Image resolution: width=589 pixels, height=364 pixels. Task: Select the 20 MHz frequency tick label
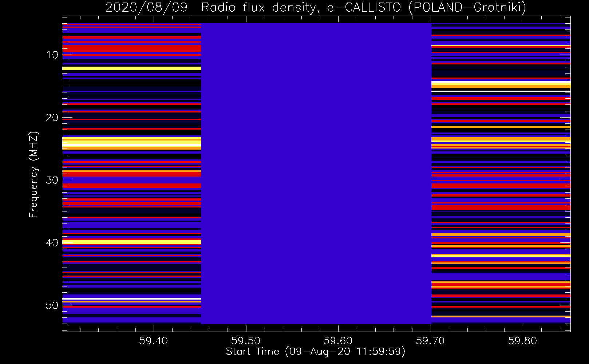[x=52, y=118]
